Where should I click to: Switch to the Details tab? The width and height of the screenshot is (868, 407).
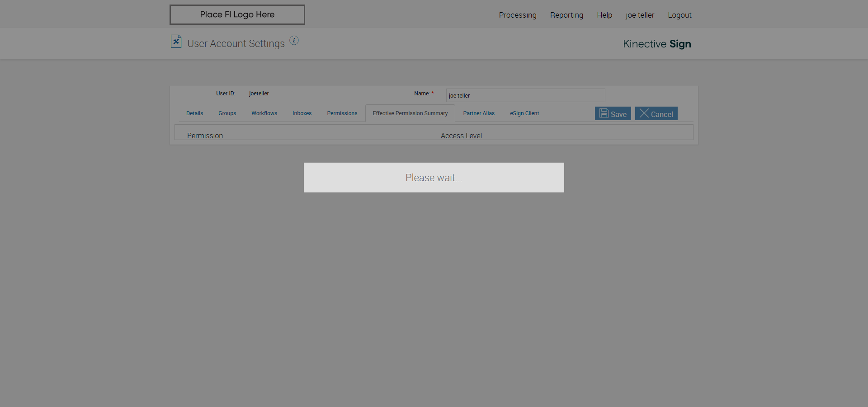click(194, 113)
